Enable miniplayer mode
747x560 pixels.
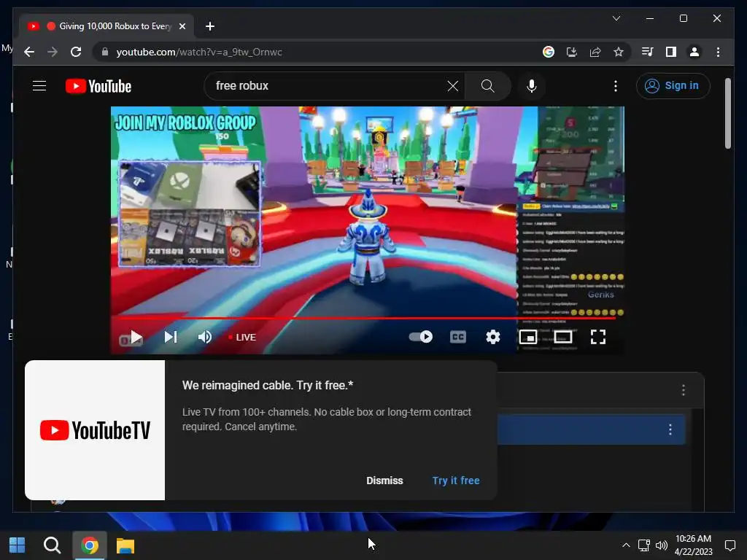(528, 337)
